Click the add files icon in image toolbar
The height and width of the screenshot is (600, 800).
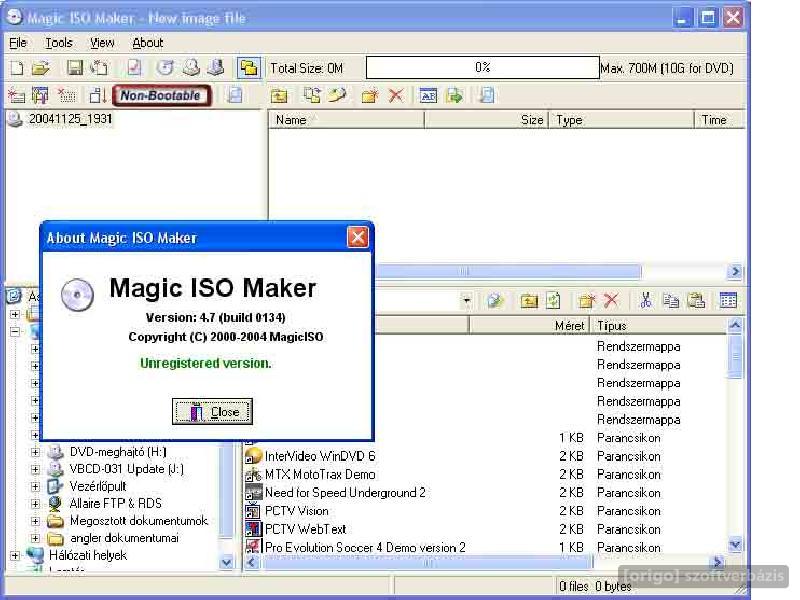point(312,95)
